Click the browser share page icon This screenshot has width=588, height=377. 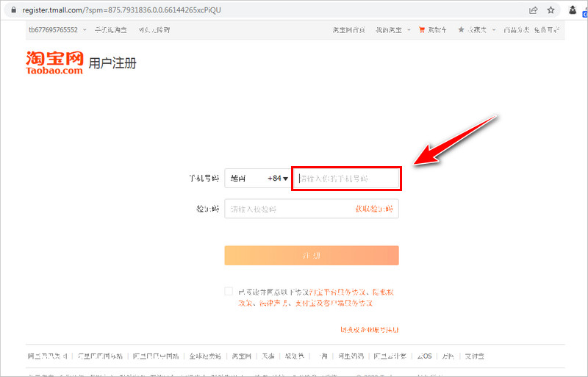coord(533,10)
